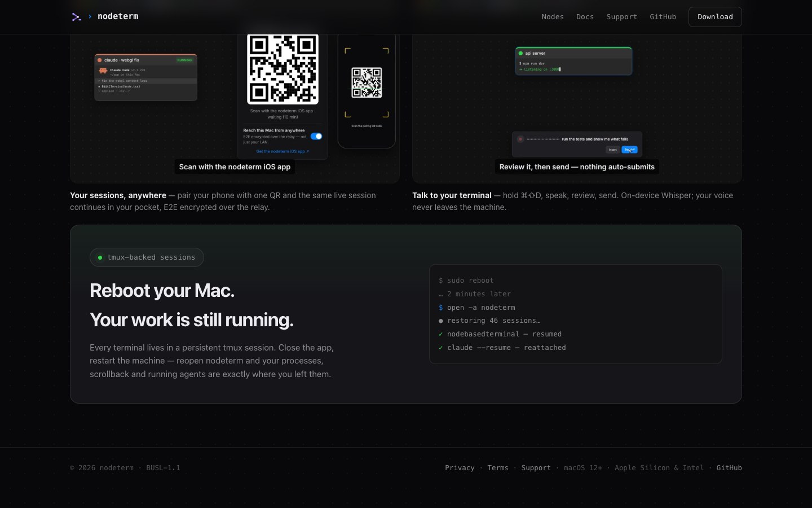
Task: Open the Support footer link
Action: click(x=536, y=468)
